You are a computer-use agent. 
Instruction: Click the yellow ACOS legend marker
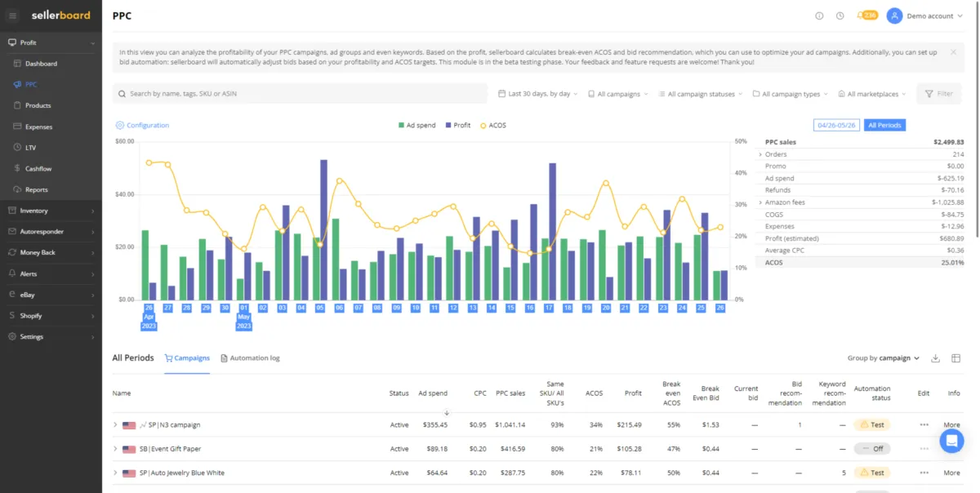(x=483, y=126)
